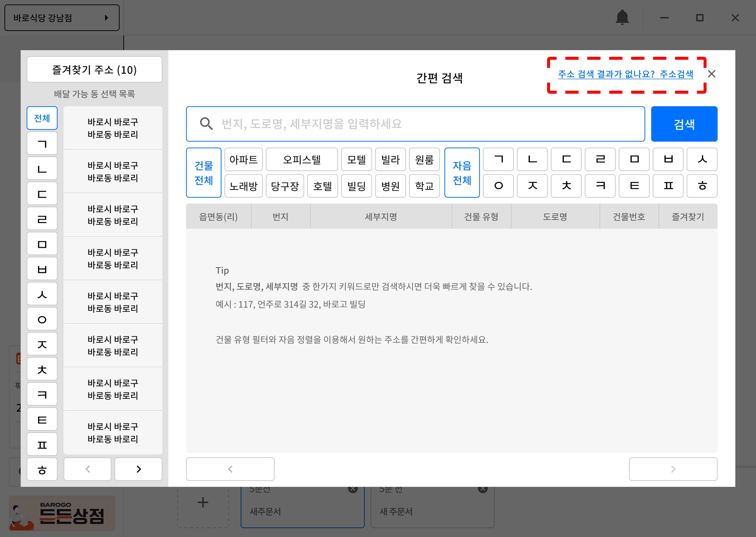Go to previous page of favorite addresses
The height and width of the screenshot is (537, 756).
click(x=87, y=469)
